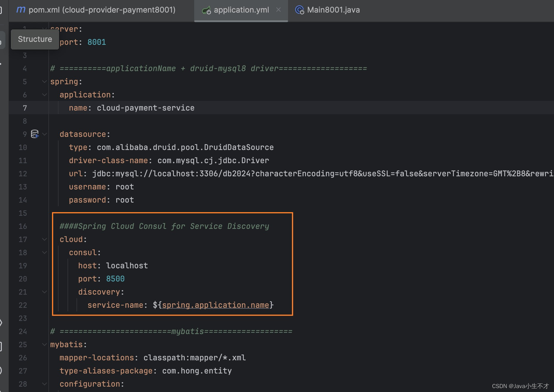Collapse the spring block at line 5
The width and height of the screenshot is (554, 392).
(45, 82)
